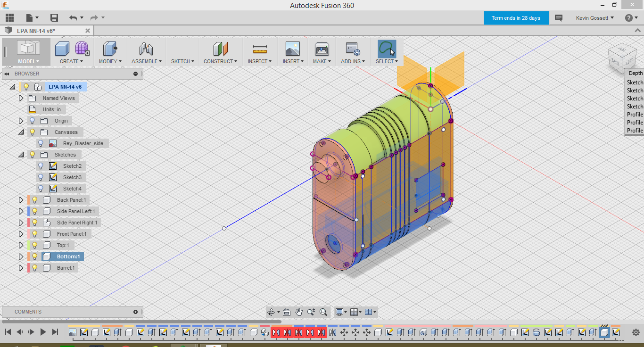The height and width of the screenshot is (347, 644).
Task: Click the Make 3D print icon
Action: click(x=322, y=49)
